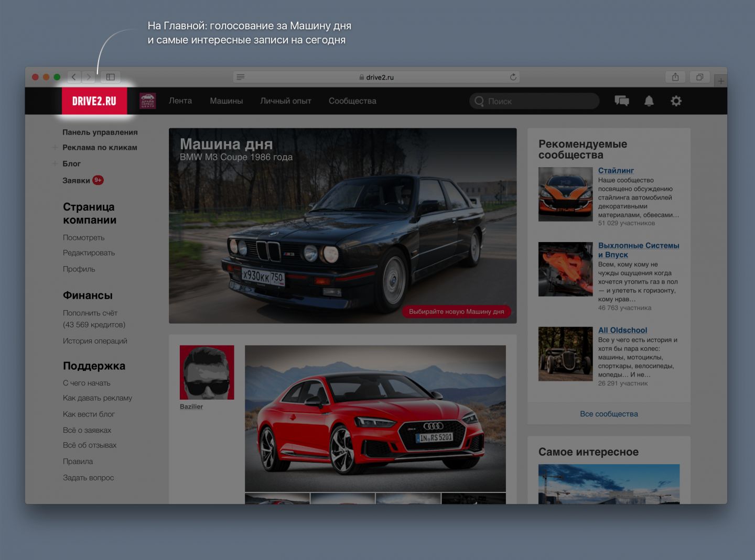
Task: Click the DRIVE2.RU home logo
Action: coord(94,101)
